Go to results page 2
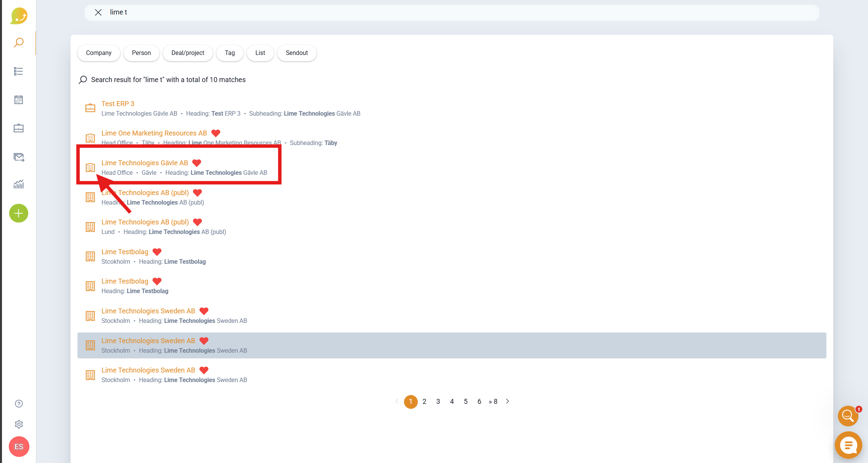The width and height of the screenshot is (868, 463). (424, 402)
